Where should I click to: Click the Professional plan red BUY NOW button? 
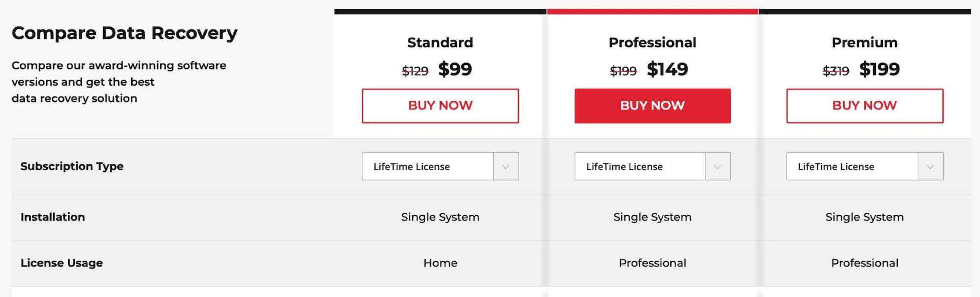click(x=652, y=106)
